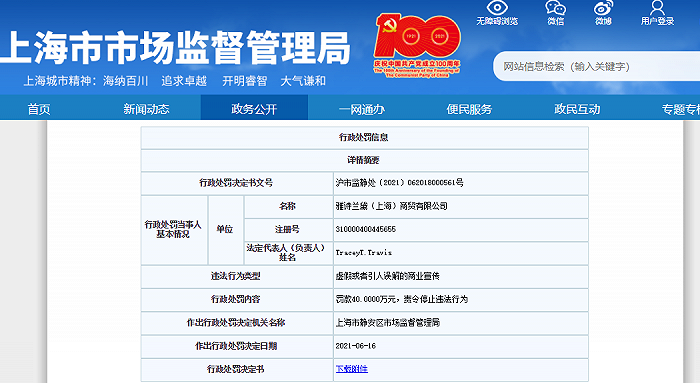The height and width of the screenshot is (383, 700).
Task: Click the 注册号 label cell
Action: click(x=288, y=229)
